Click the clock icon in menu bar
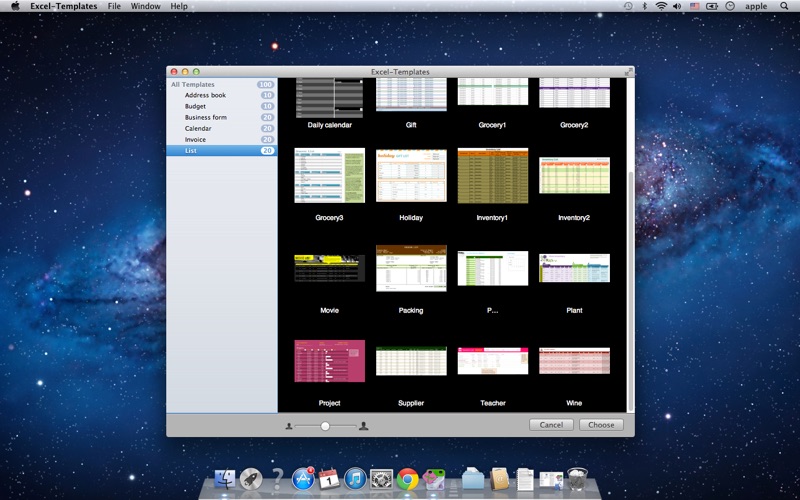 [x=730, y=6]
